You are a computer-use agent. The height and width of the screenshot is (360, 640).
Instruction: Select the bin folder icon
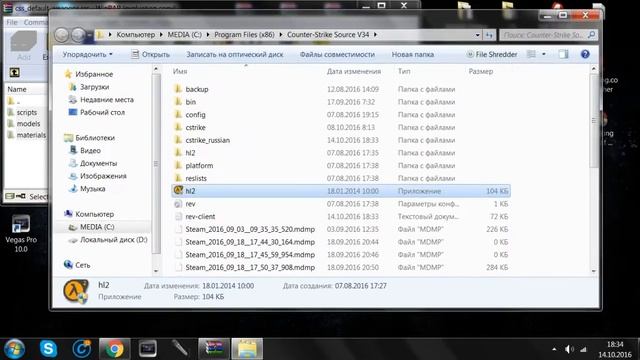(x=178, y=102)
